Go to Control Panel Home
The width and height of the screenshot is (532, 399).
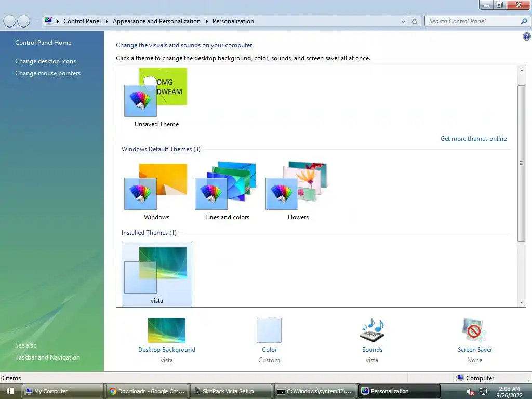click(x=43, y=43)
